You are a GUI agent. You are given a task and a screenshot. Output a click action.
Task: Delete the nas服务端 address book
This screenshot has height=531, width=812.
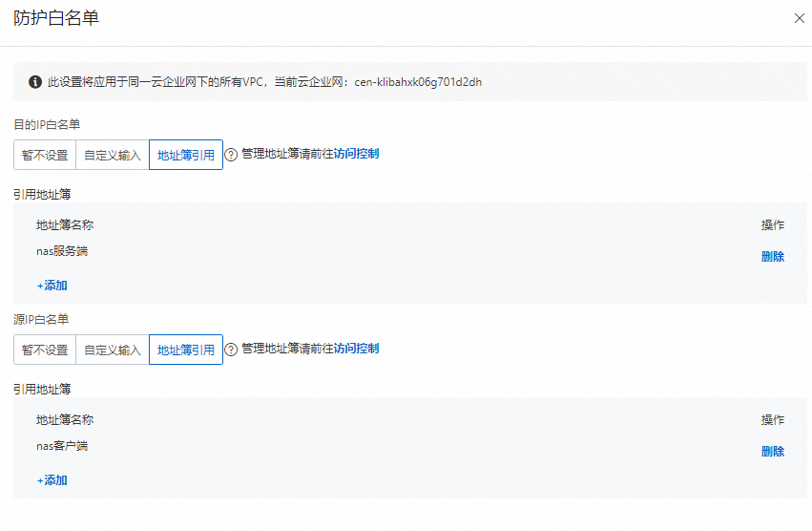(772, 257)
